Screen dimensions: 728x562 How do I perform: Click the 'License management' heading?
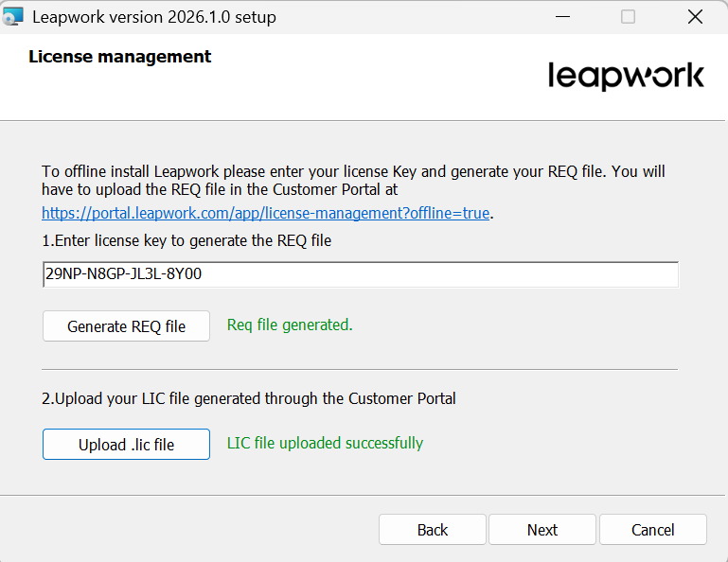pos(120,57)
